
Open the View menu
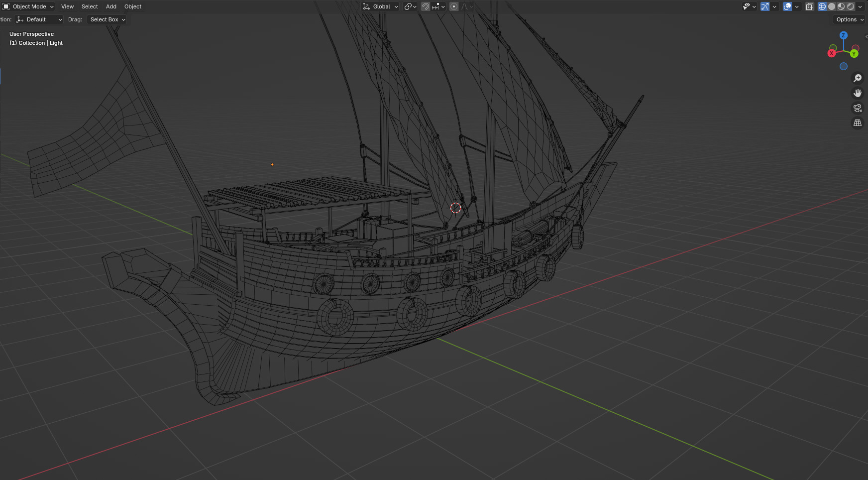click(x=67, y=6)
